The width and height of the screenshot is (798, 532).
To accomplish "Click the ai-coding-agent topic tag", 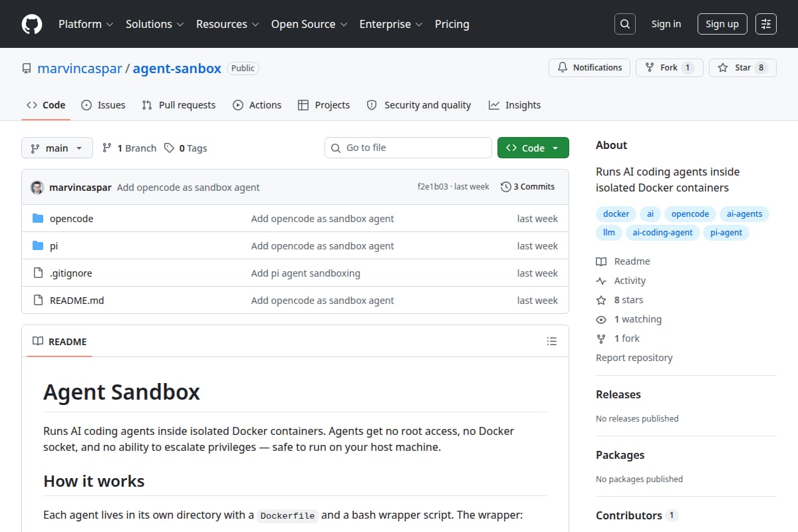I will point(663,233).
